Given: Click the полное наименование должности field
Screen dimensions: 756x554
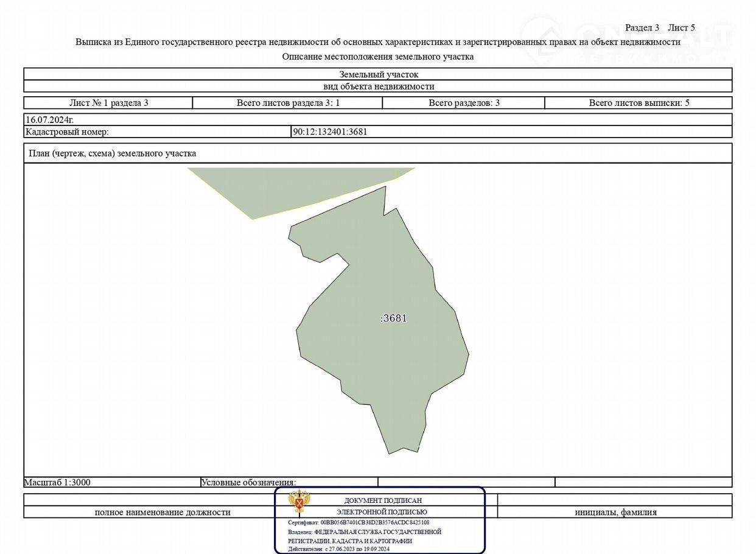Looking at the screenshot, I should (x=163, y=512).
